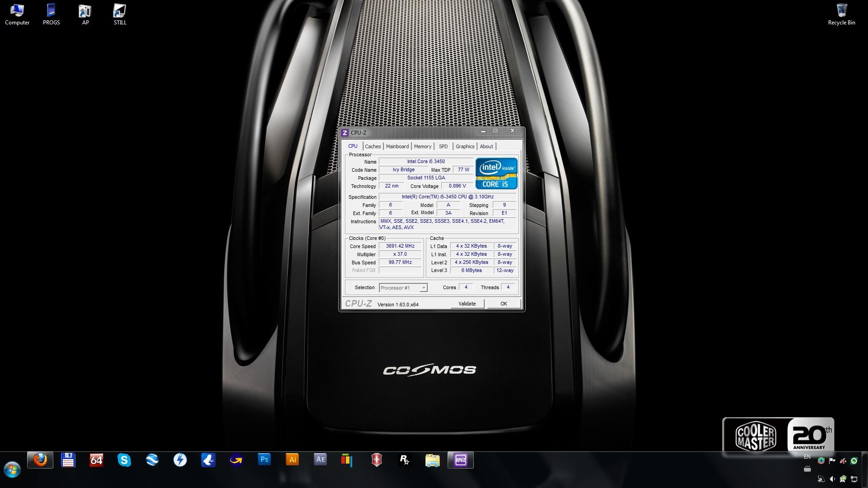Open the blue frog taskbar icon
Image resolution: width=868 pixels, height=488 pixels.
(x=208, y=460)
